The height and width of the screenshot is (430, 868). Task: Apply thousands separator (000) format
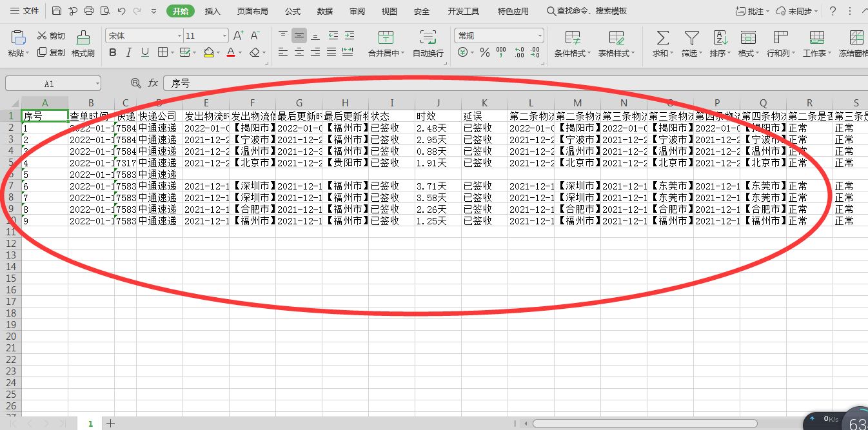(x=502, y=53)
